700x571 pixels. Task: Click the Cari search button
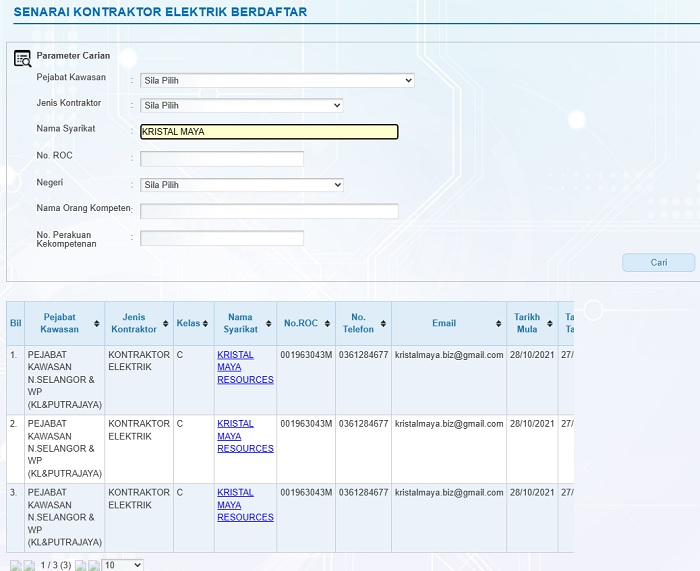(658, 263)
